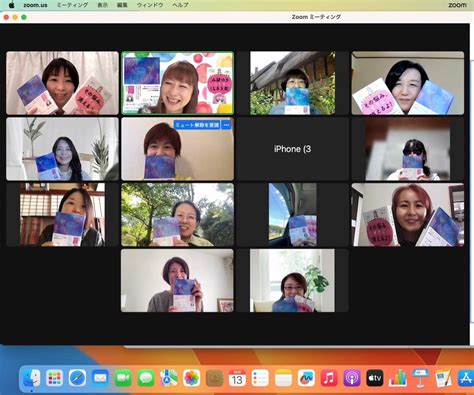Open Freeform from the Dock
Screen dimensions: 474x395
306,378
